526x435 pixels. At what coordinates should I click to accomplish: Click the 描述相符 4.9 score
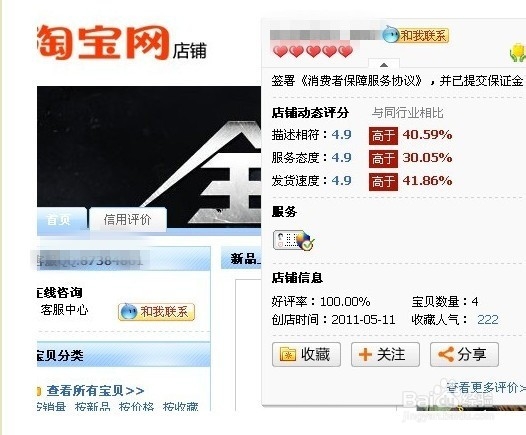(341, 134)
